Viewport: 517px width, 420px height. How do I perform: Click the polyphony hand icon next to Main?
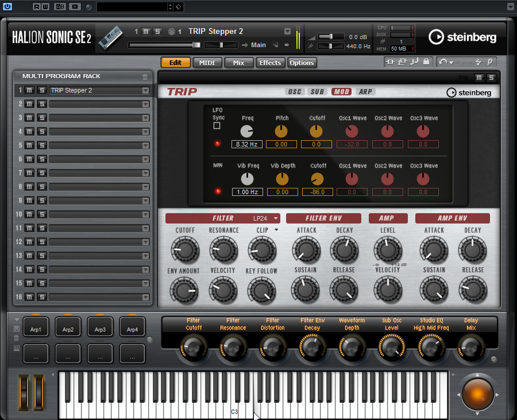click(276, 44)
